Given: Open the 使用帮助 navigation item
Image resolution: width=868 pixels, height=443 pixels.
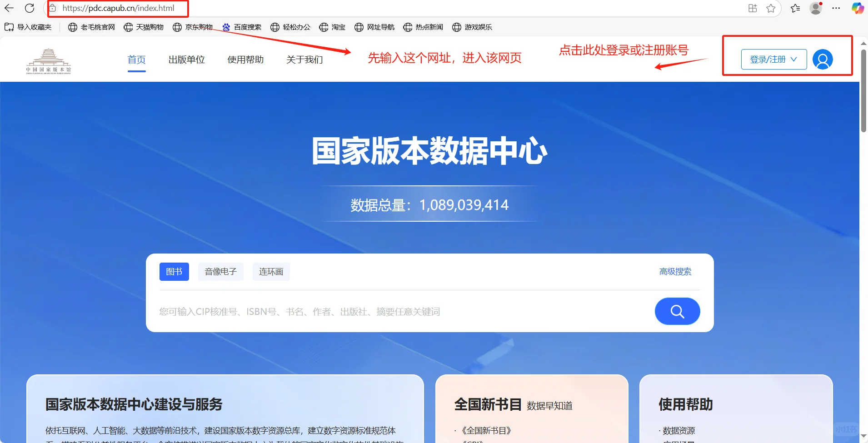Looking at the screenshot, I should point(246,60).
